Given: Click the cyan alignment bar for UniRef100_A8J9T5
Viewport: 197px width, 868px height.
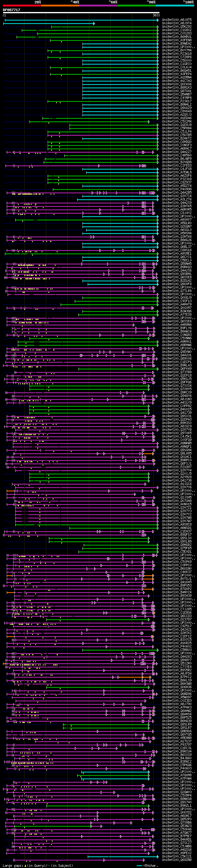Looking at the screenshot, I should (x=82, y=20).
